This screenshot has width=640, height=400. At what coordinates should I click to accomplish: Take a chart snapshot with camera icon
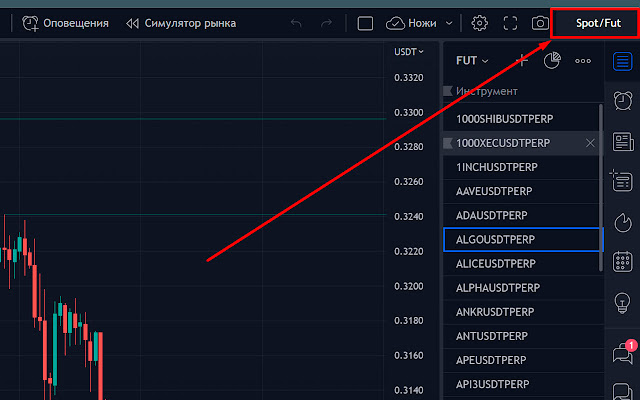pyautogui.click(x=540, y=23)
